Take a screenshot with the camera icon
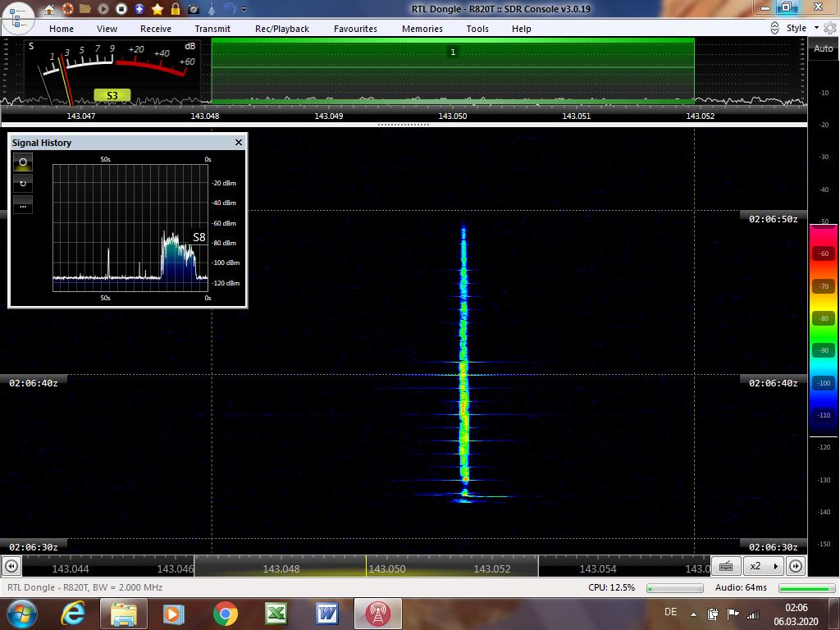840x630 pixels. point(194,9)
